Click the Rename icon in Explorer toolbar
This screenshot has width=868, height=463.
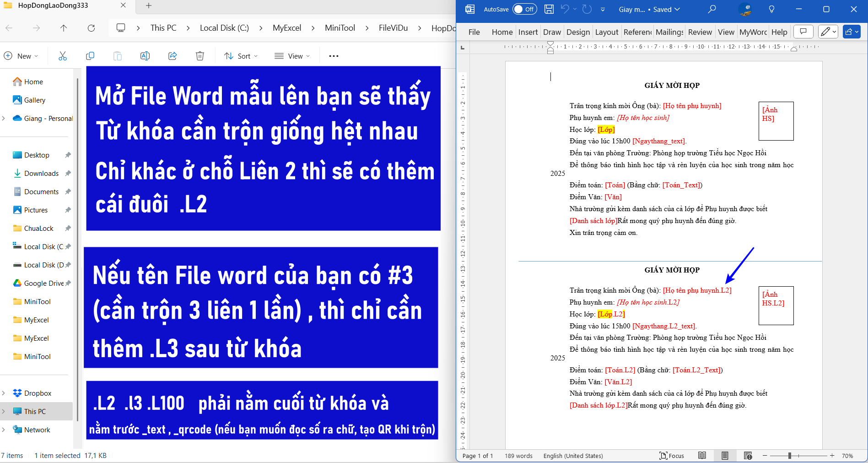[145, 56]
